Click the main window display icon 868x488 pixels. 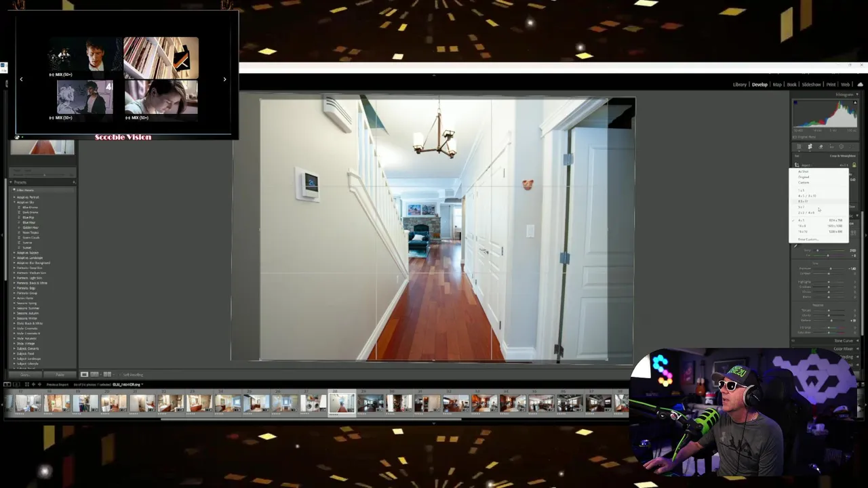(7, 384)
